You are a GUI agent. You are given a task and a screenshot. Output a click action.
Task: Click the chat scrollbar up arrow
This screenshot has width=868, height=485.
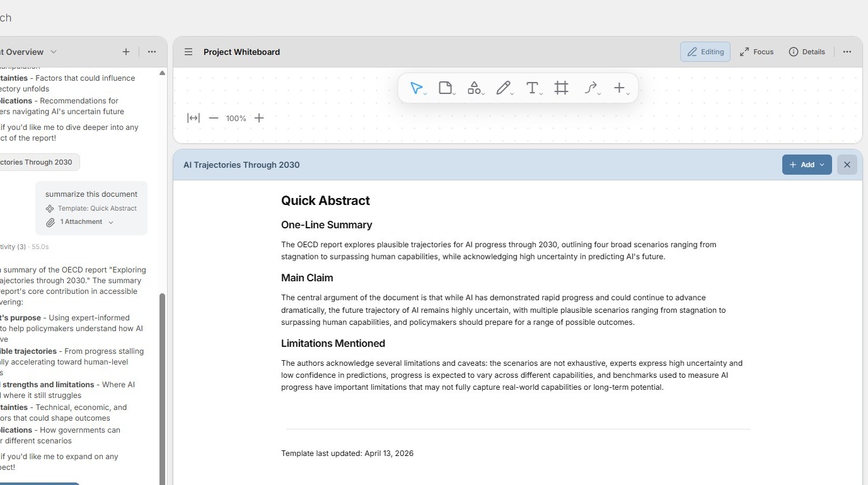[x=162, y=73]
